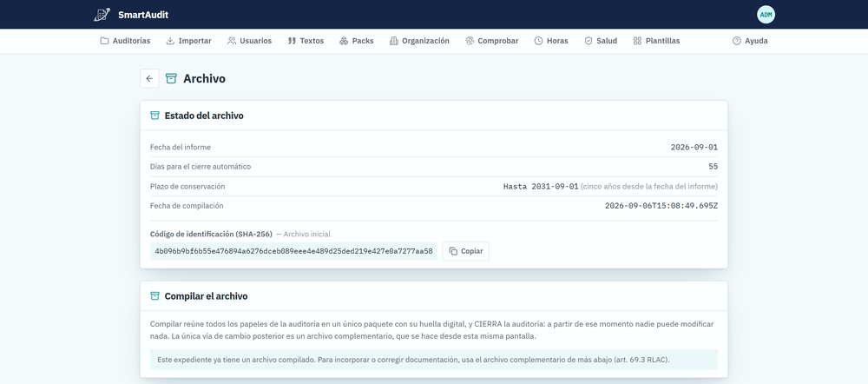Click the heading Compilar el archivo
The height and width of the screenshot is (384, 868).
206,296
